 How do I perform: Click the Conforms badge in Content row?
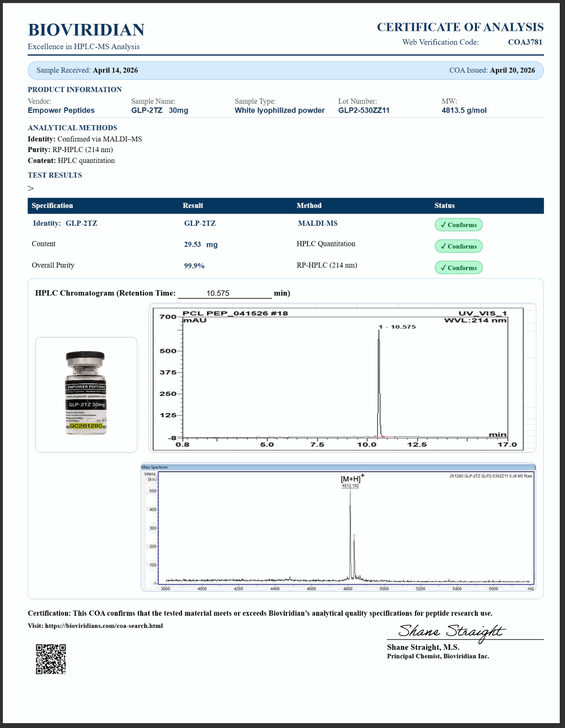459,246
